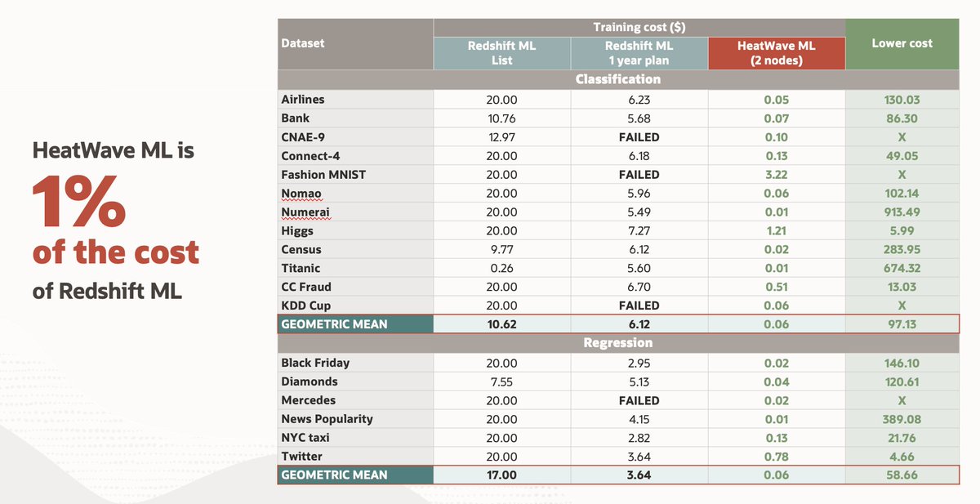The width and height of the screenshot is (980, 504).
Task: Select Regression geometric mean value 58.66
Action: [x=902, y=475]
